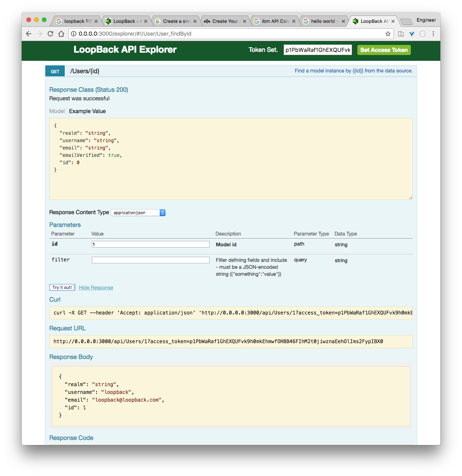Click the GET method badge
Screen dimensions: 462x476
55,71
